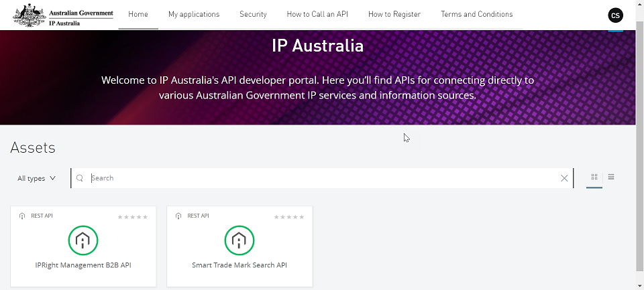Click the IPRight Management B2B API circle icon
This screenshot has width=644, height=290.
pos(83,240)
